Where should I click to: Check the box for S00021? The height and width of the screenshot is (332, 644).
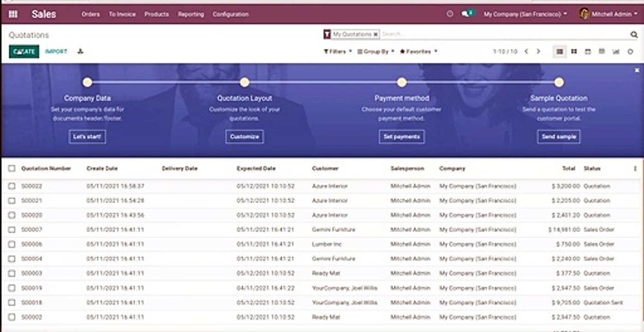(x=12, y=201)
